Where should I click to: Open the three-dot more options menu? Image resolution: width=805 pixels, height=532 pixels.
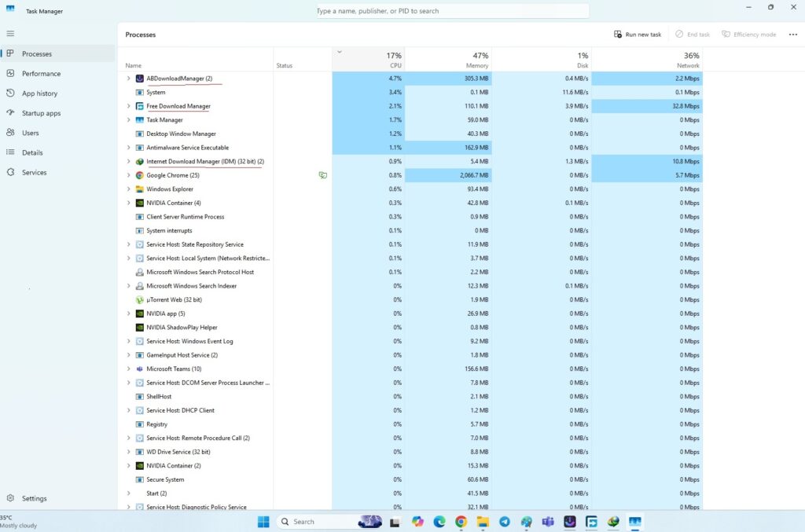[792, 35]
